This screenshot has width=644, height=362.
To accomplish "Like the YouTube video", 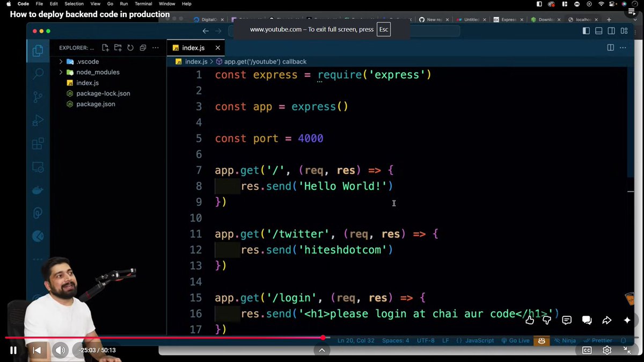I will coord(530,320).
